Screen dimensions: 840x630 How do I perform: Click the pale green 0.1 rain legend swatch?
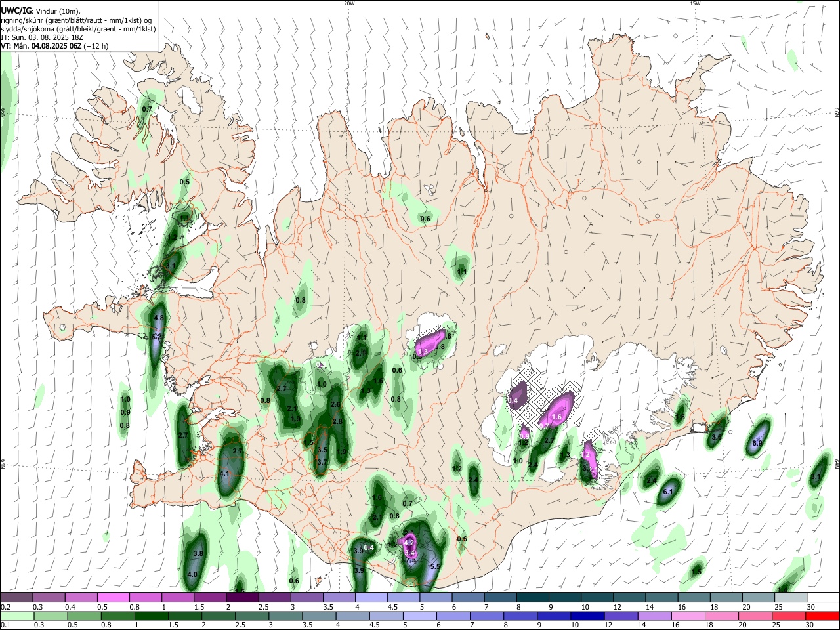pos(17,616)
